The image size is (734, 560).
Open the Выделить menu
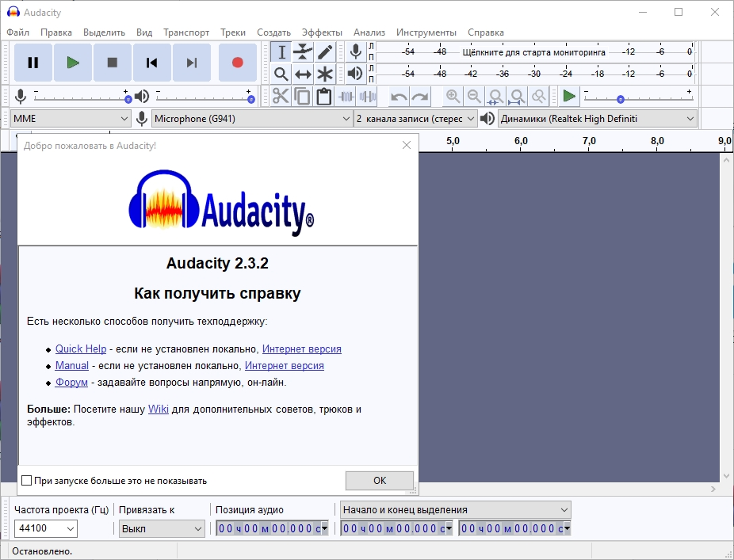pyautogui.click(x=104, y=32)
